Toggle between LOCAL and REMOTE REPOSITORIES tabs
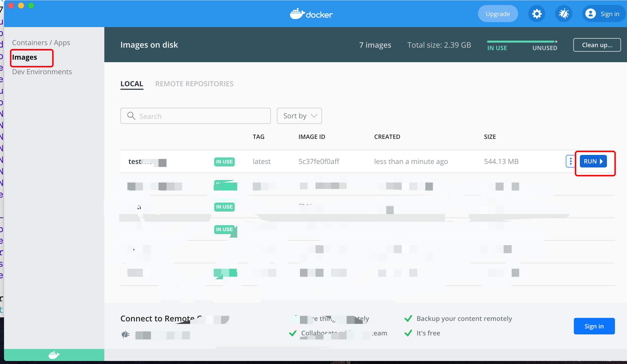Viewport: 627px width, 364px height. (194, 84)
